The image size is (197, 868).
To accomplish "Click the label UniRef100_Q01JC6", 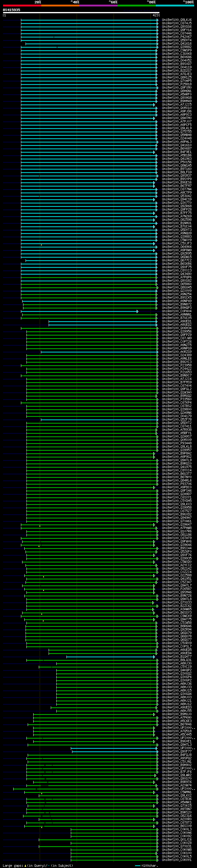I will coord(177,839).
